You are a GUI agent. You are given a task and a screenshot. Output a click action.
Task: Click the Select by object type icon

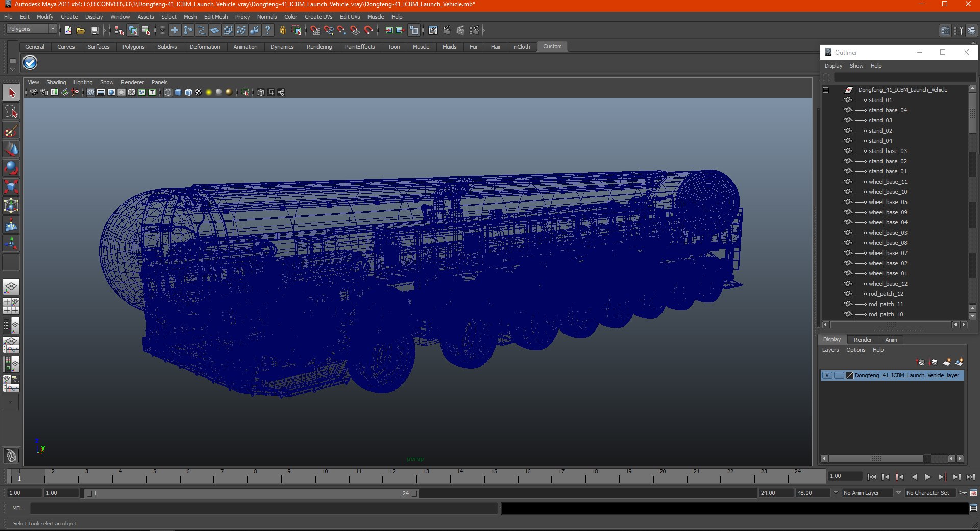click(x=133, y=30)
